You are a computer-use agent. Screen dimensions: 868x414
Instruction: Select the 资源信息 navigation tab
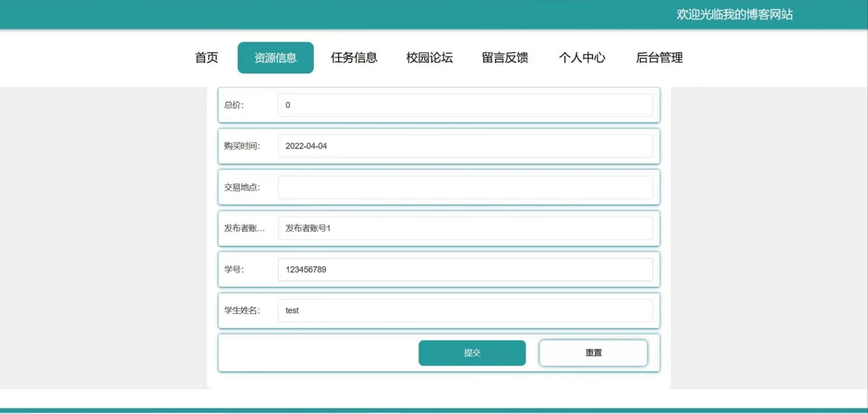(276, 58)
